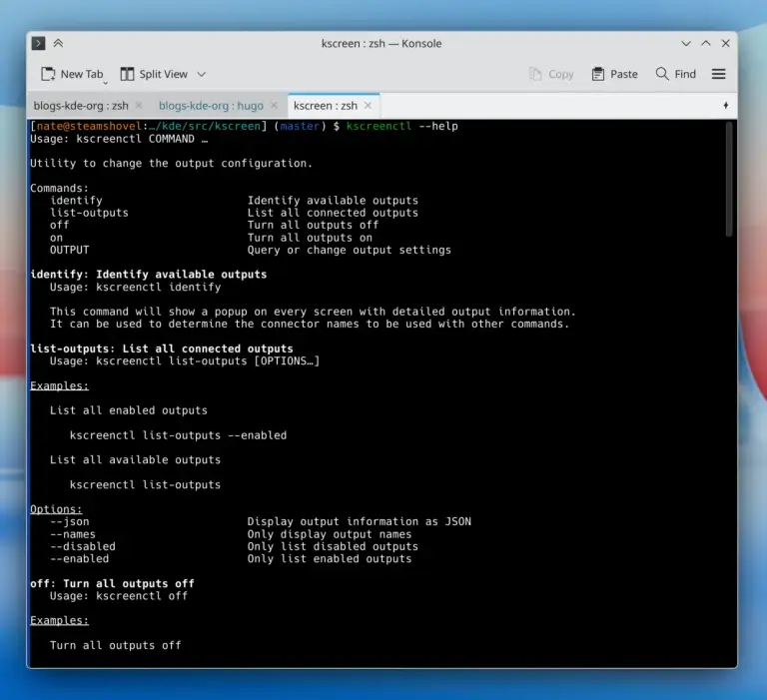Click the Copy toolbar icon
Image resolution: width=767 pixels, height=700 pixels.
535,74
